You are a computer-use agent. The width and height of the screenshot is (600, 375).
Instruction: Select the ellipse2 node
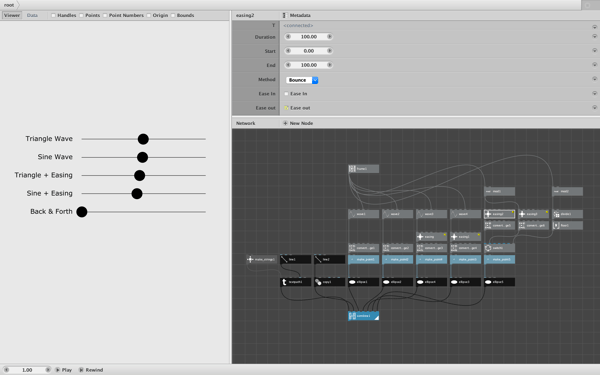(398, 282)
